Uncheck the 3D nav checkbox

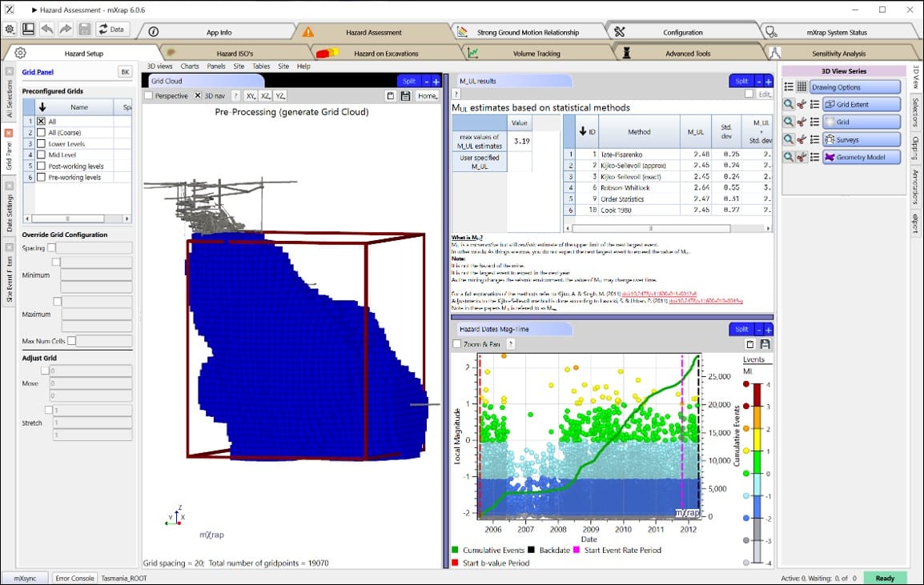[x=198, y=95]
